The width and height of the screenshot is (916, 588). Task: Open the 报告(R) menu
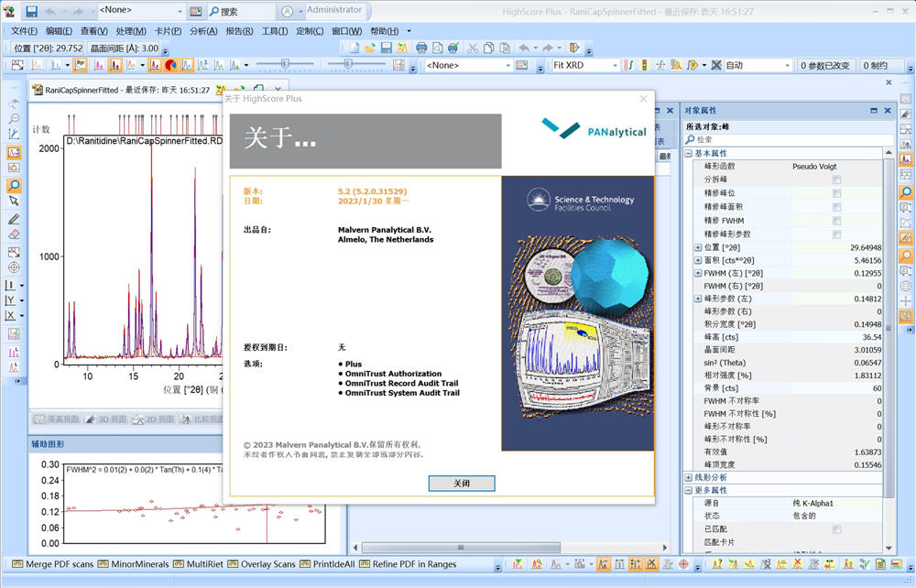point(239,31)
